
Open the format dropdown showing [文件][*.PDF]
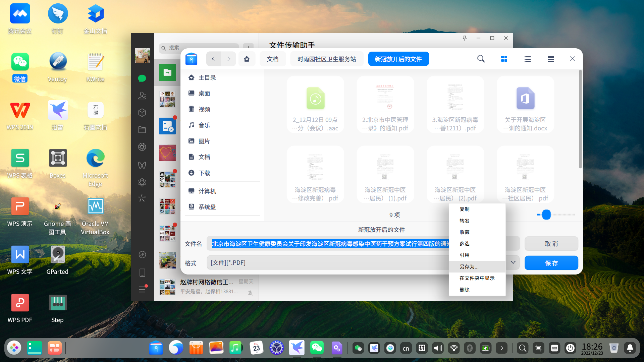tap(513, 262)
